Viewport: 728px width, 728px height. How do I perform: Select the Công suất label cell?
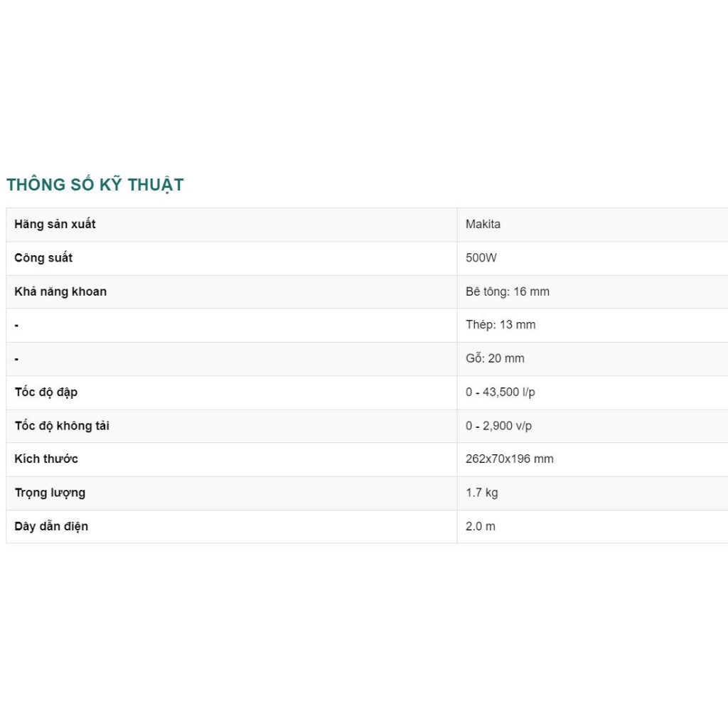[43, 258]
